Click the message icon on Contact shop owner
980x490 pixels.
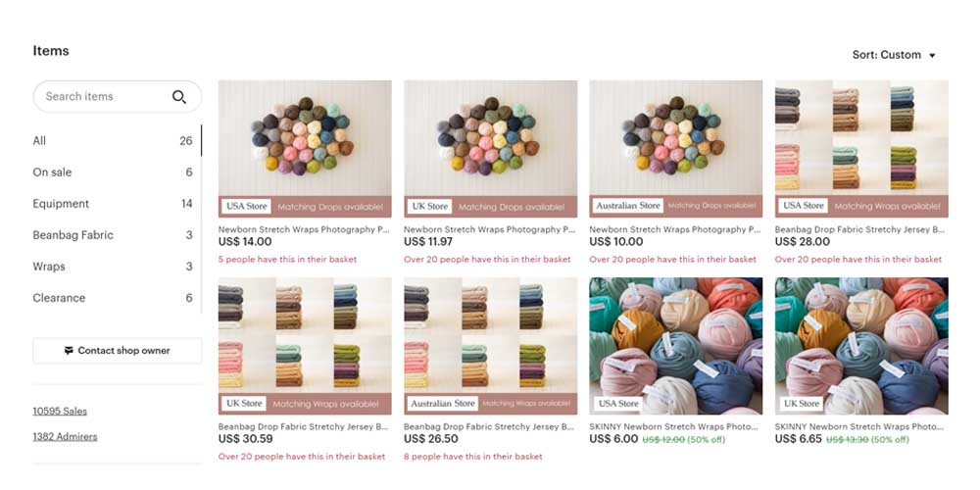[x=69, y=351]
